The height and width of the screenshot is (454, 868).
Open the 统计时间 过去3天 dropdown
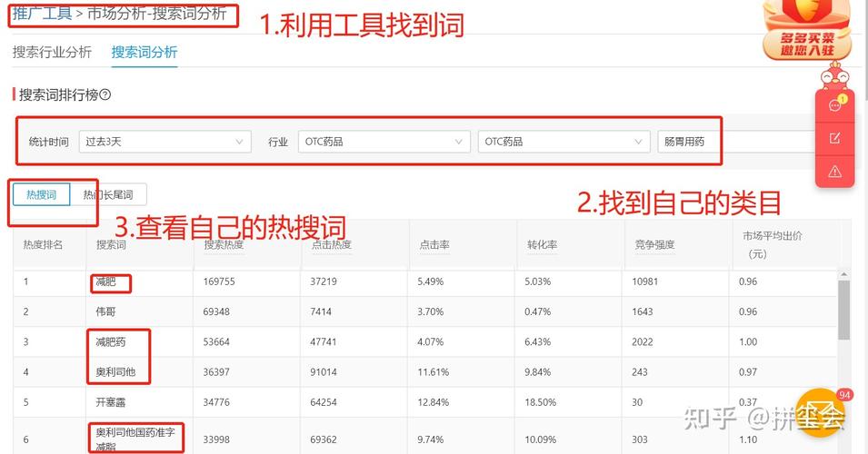tap(165, 142)
